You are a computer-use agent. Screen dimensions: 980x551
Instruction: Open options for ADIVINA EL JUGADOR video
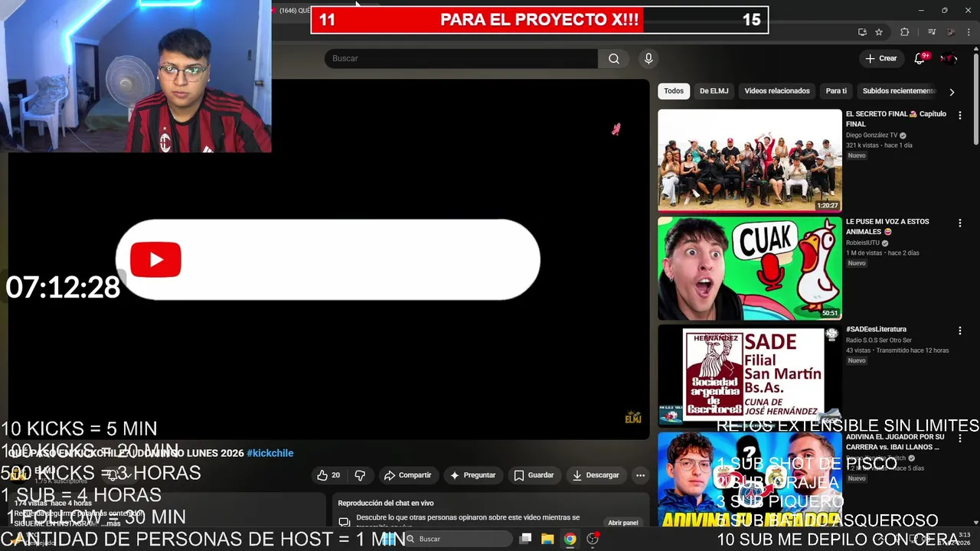959,439
